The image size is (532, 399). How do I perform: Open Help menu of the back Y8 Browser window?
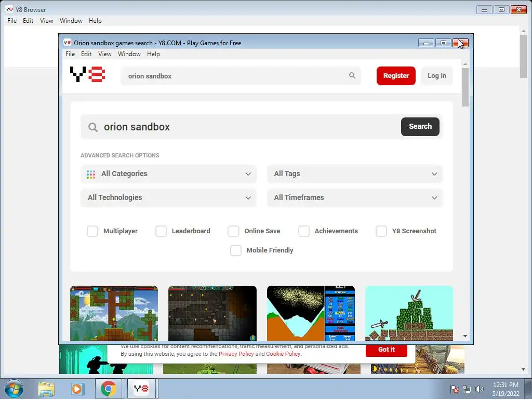click(x=95, y=21)
